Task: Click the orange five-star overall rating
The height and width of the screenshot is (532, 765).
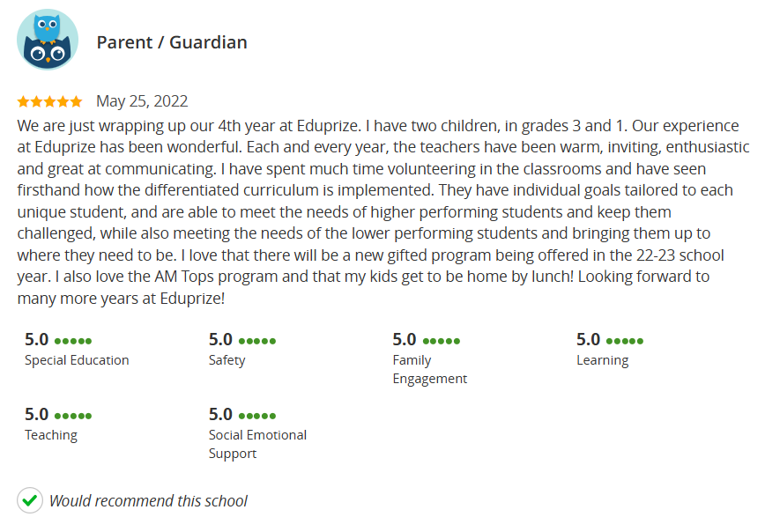Action: (49, 101)
